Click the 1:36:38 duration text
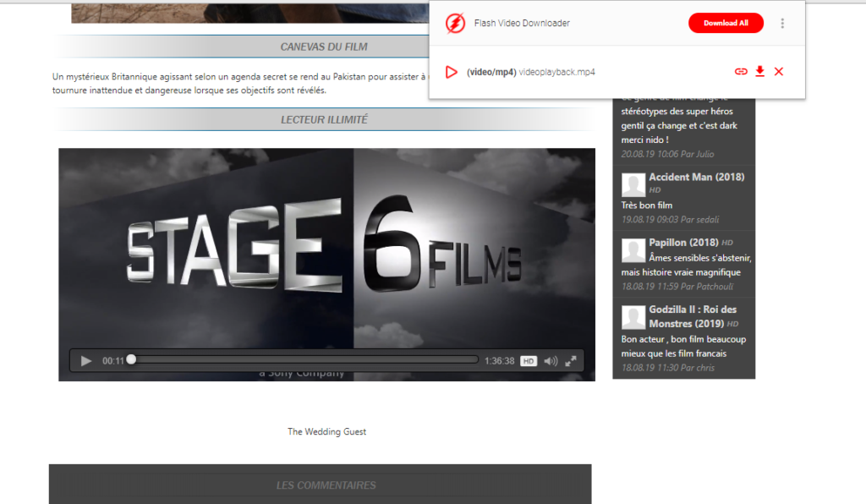 [499, 361]
